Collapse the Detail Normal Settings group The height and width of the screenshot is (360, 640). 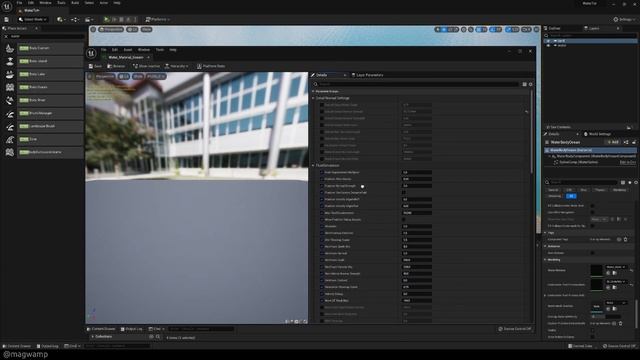pyautogui.click(x=313, y=98)
